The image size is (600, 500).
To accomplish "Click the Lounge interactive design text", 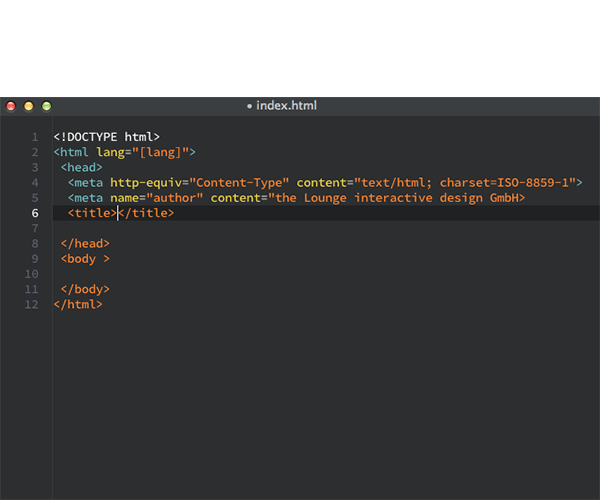I will pos(393,198).
